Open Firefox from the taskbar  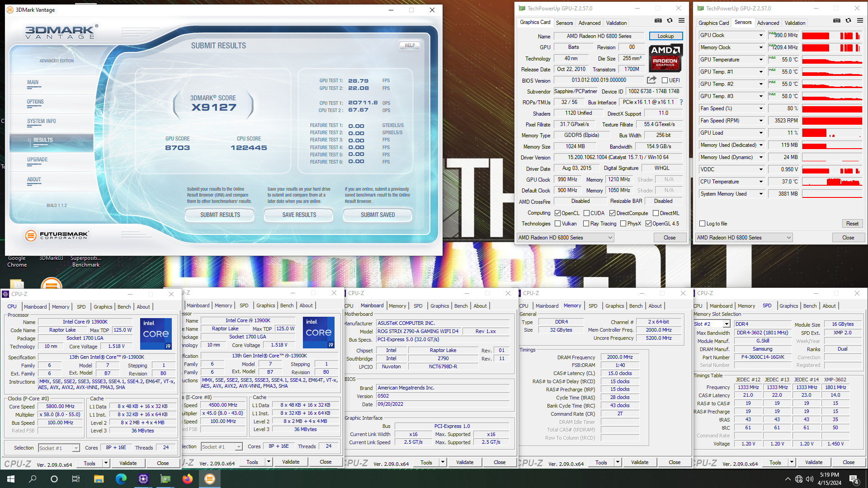coord(188,479)
